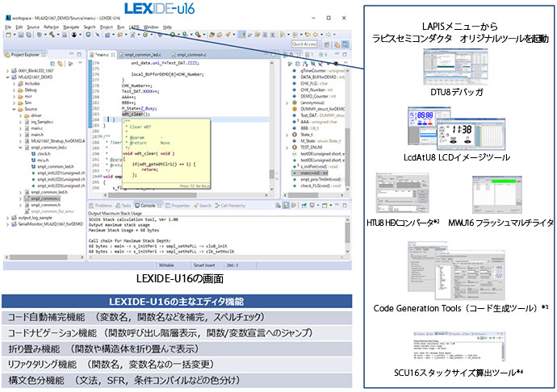
Task: Open the Project menu
Action: pos(107,27)
